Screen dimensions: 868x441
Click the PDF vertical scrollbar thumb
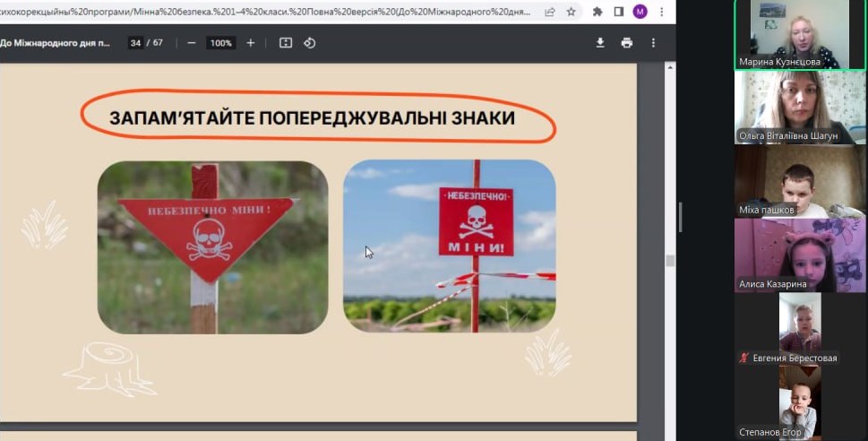669,260
